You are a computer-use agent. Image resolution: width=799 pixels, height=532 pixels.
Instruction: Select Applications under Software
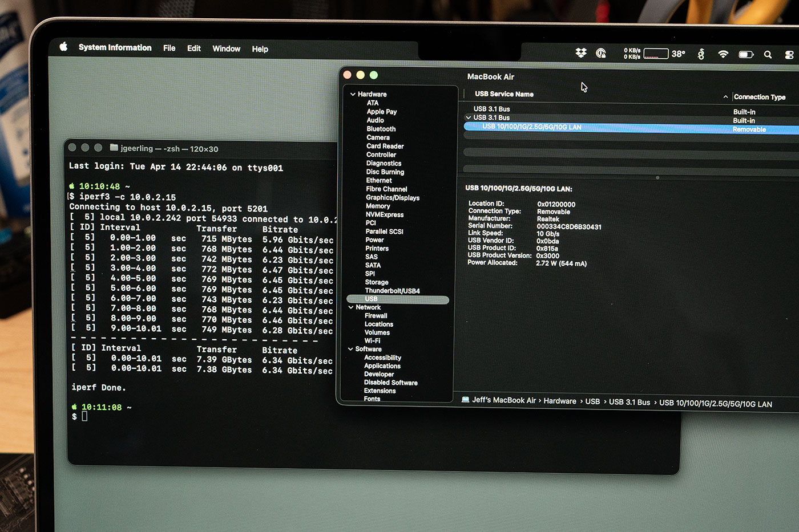click(382, 366)
